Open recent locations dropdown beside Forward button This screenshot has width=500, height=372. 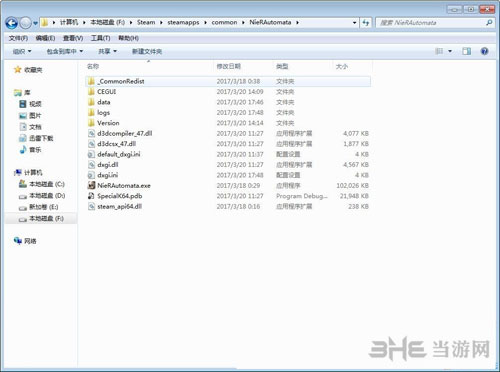[x=35, y=23]
